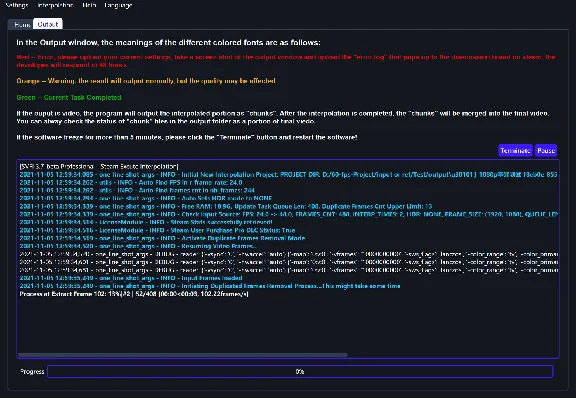Open the Interpolation menu
Screen dimensions: 576x398
click(55, 5)
